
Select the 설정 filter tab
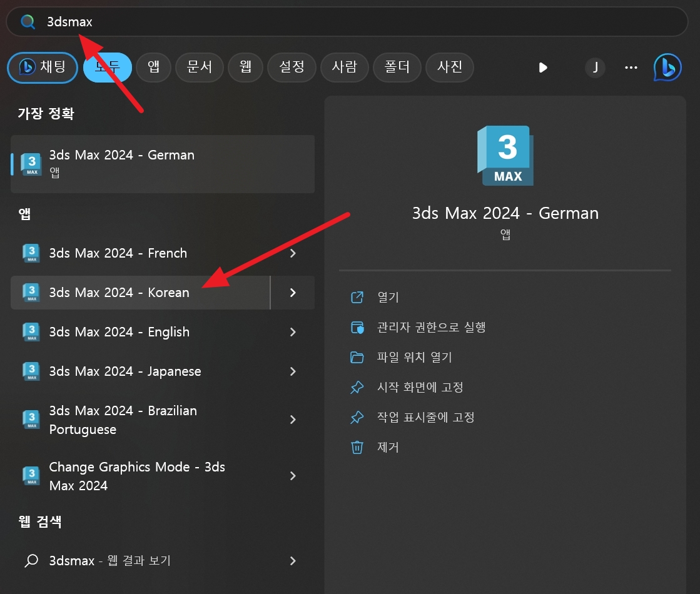pos(292,68)
